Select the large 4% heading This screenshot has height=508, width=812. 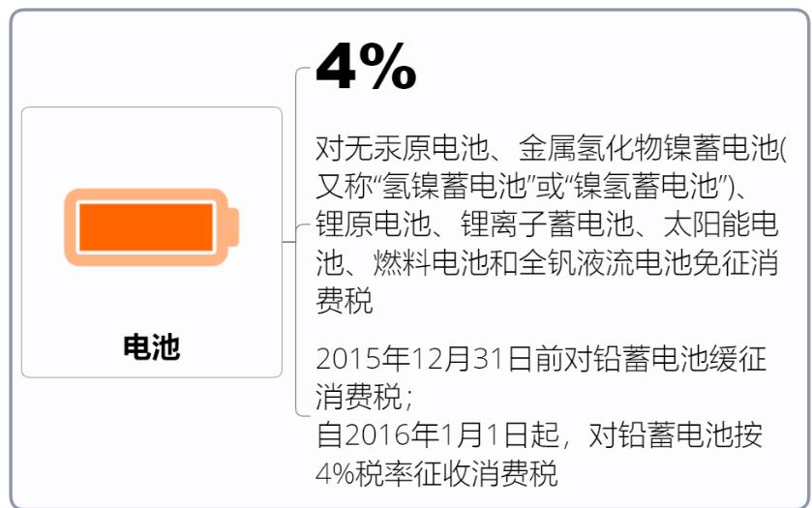pos(366,67)
